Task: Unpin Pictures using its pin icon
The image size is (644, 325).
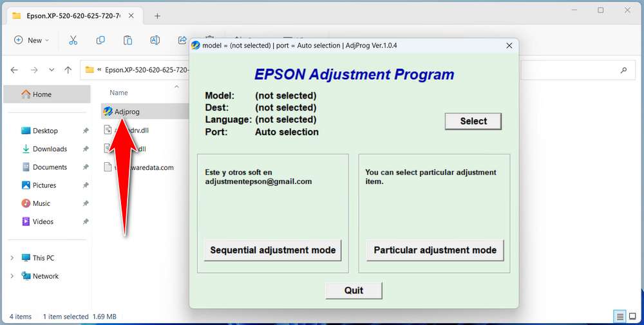Action: (86, 185)
